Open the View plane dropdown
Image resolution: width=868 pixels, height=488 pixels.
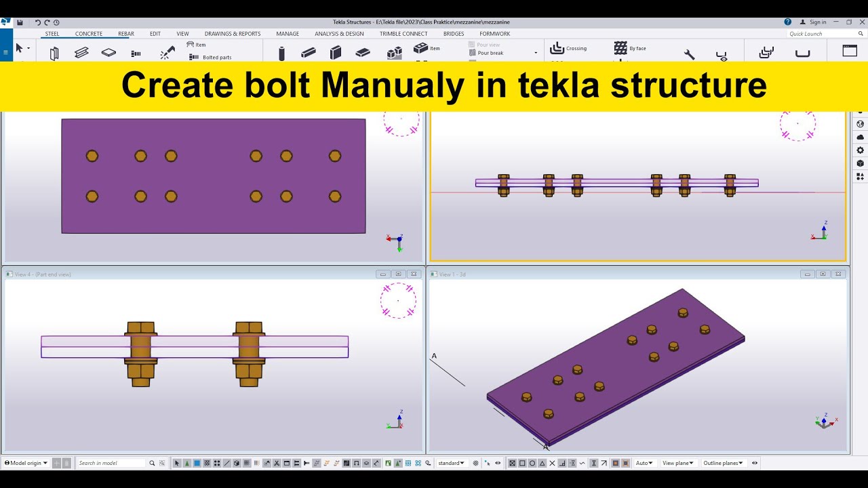click(677, 463)
